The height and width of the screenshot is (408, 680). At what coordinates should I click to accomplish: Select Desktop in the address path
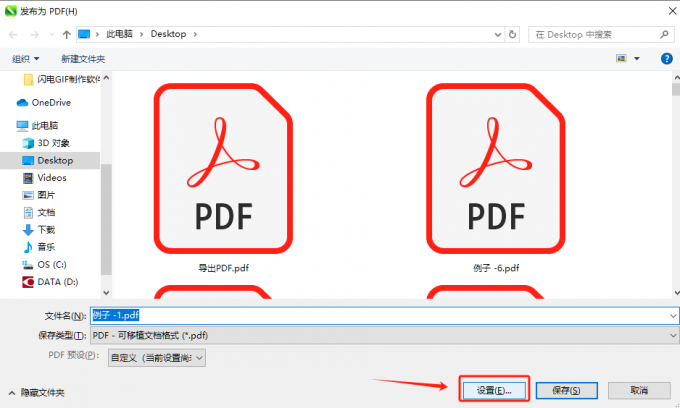click(x=168, y=34)
